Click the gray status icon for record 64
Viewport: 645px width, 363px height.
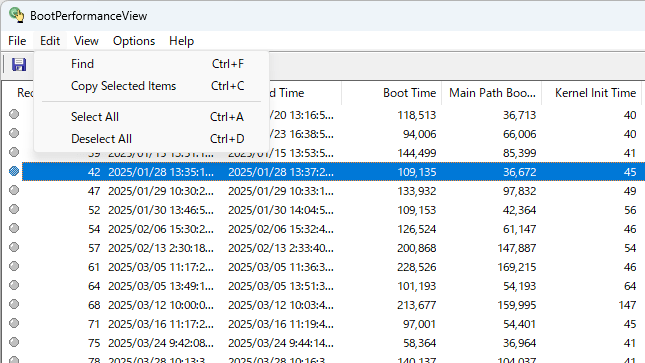(14, 285)
